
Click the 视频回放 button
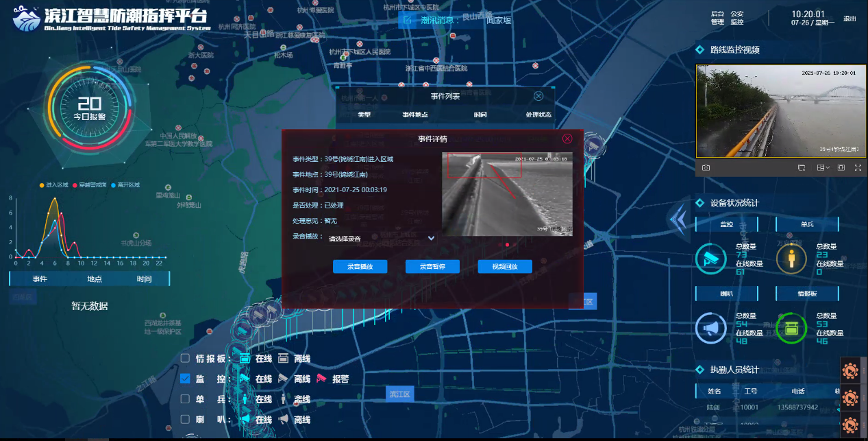[505, 266]
